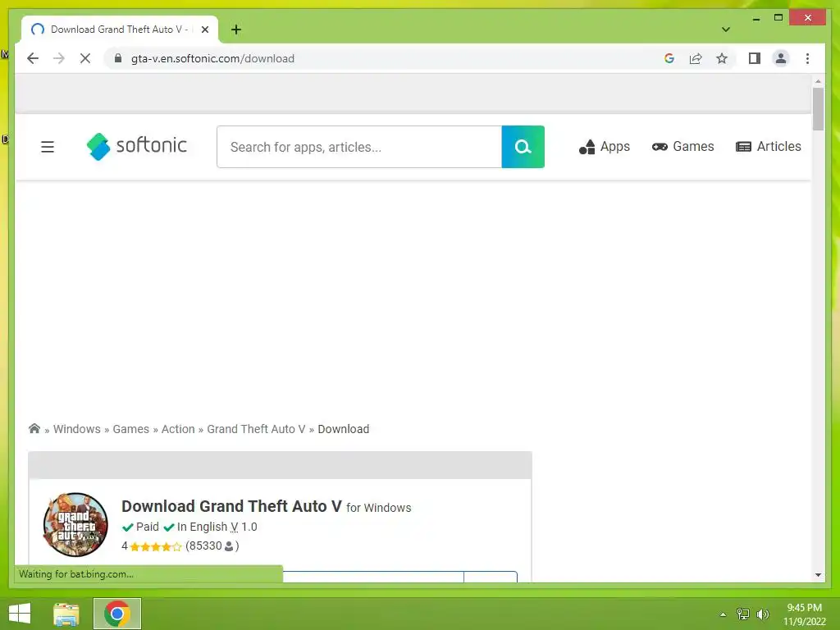840x630 pixels.
Task: Open the Apps section
Action: (605, 147)
